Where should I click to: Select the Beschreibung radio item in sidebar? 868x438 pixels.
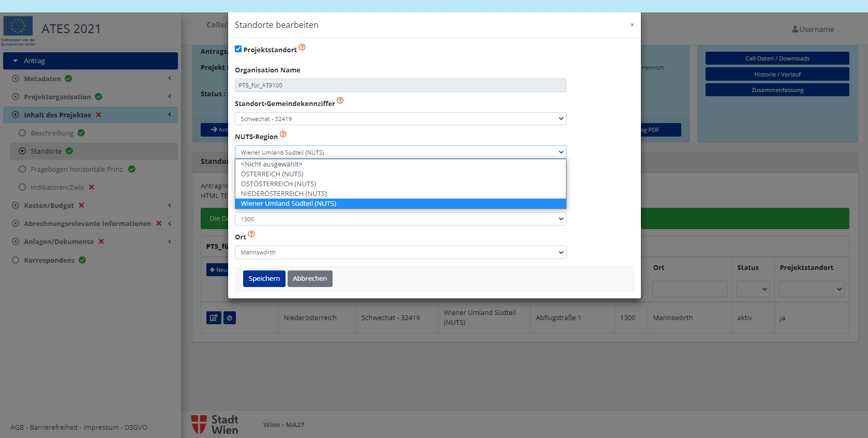tap(22, 133)
